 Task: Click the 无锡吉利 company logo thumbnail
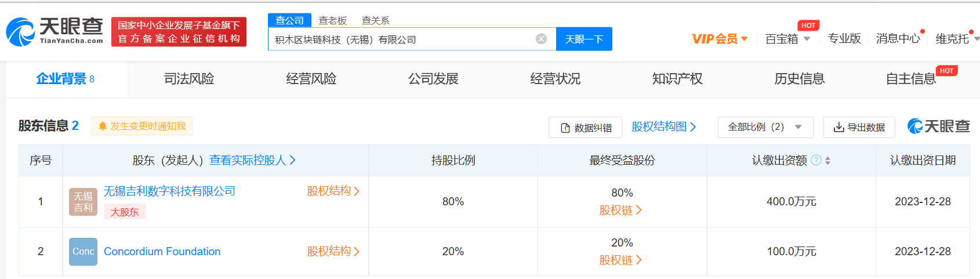tap(83, 202)
